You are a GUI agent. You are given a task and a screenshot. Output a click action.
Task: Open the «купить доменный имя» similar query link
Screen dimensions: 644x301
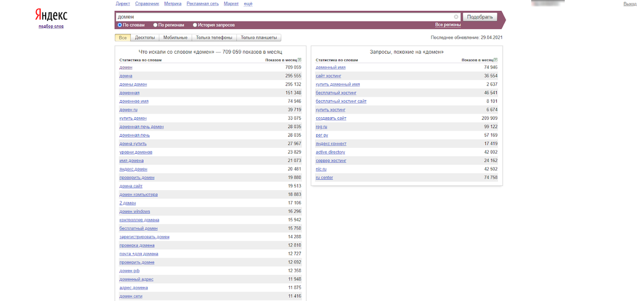coord(338,84)
